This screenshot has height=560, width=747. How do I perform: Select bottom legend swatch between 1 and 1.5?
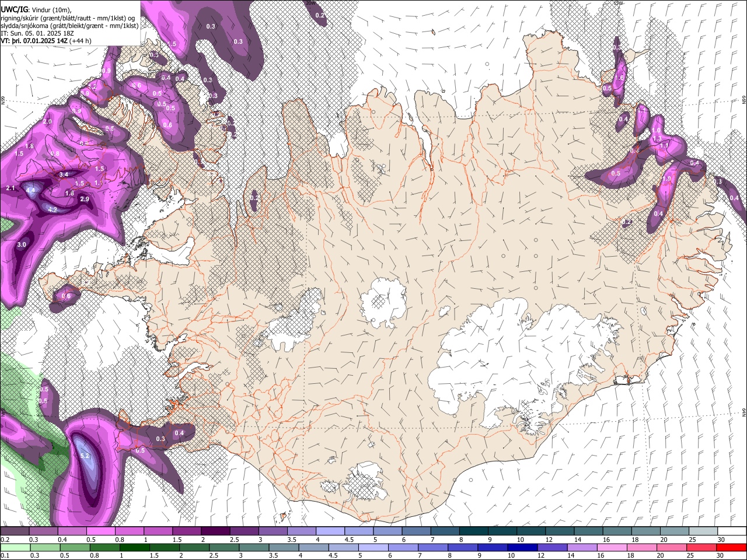click(x=134, y=548)
